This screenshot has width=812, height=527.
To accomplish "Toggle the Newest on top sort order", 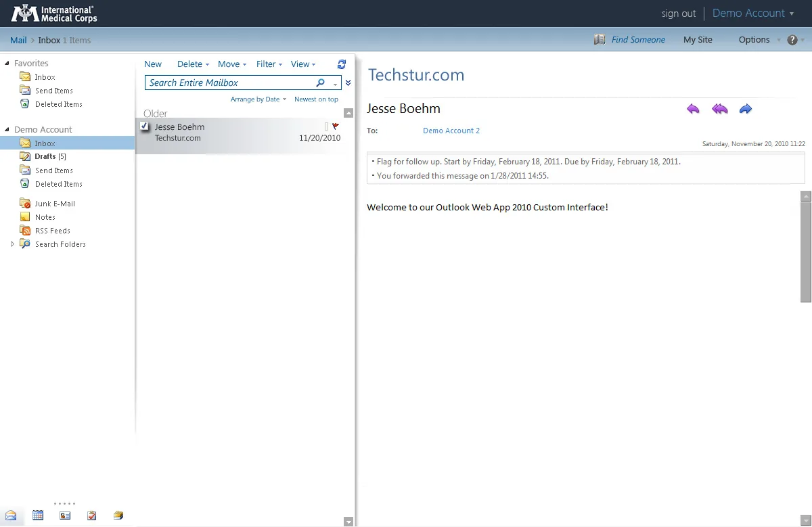I will tap(316, 99).
